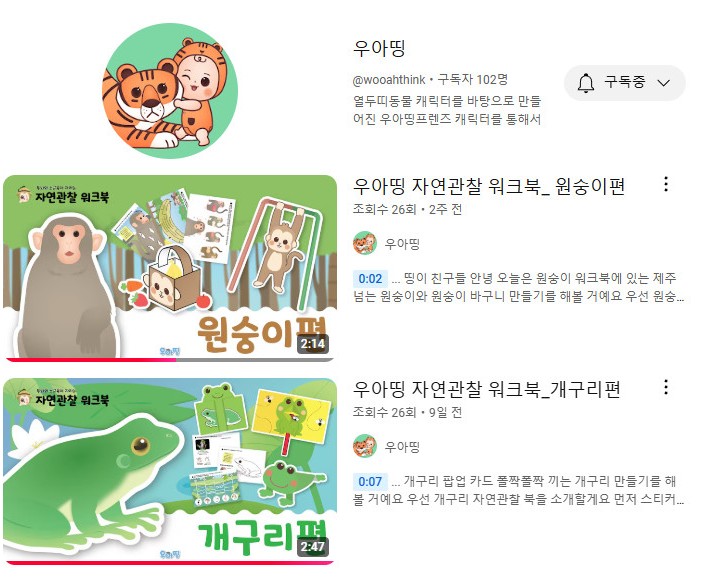
Task: Open the 구독중 subscribed button
Action: [625, 83]
